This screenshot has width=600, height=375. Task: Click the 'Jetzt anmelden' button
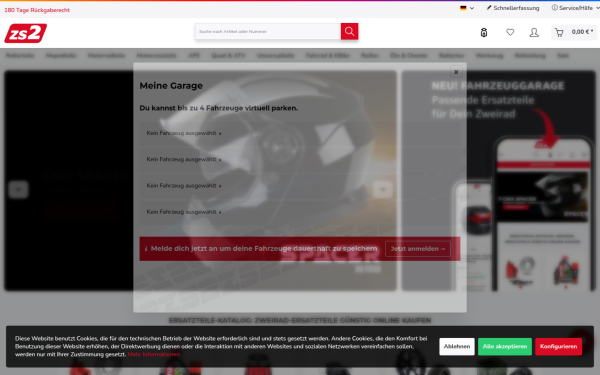pos(418,249)
